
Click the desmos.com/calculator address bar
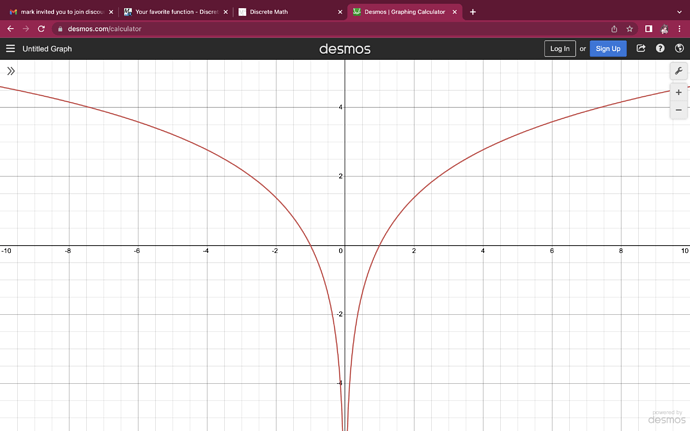pyautogui.click(x=300, y=29)
